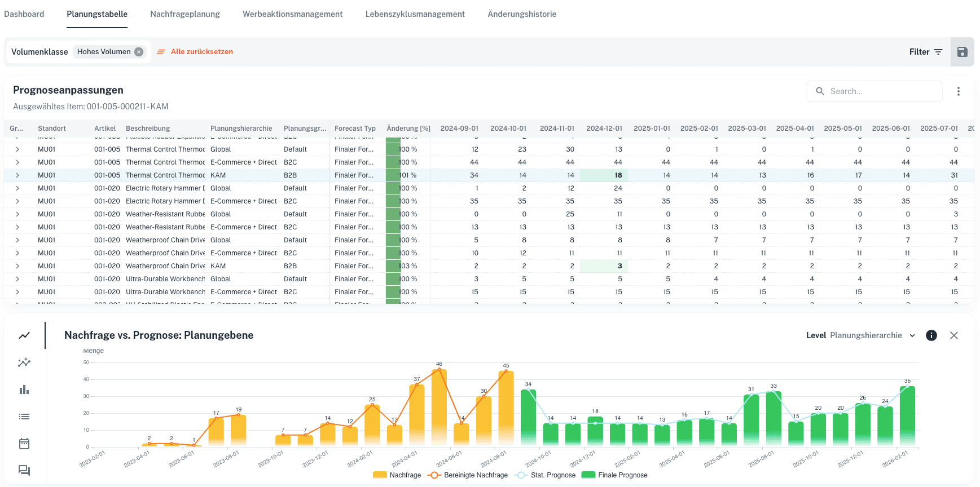The height and width of the screenshot is (487, 980).
Task: Toggle Finale Prognose legend entry
Action: click(x=615, y=475)
